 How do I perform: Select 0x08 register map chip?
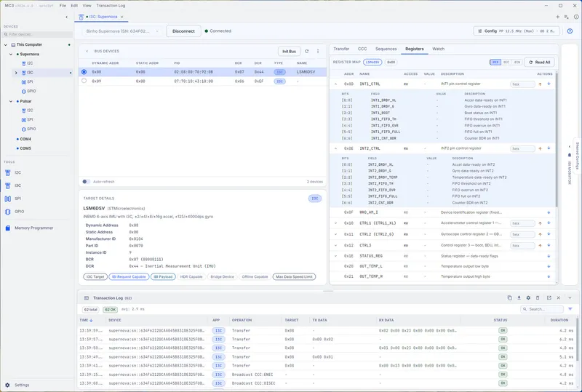point(391,62)
